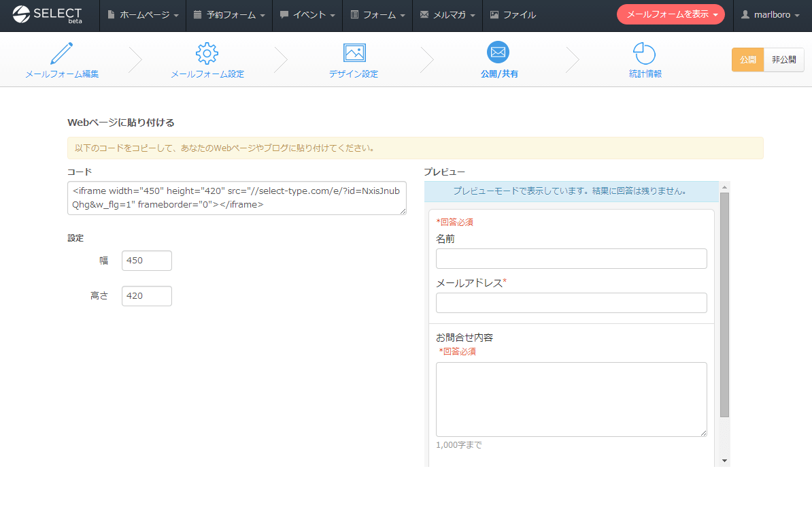Toggle form status to 公開

coord(747,60)
